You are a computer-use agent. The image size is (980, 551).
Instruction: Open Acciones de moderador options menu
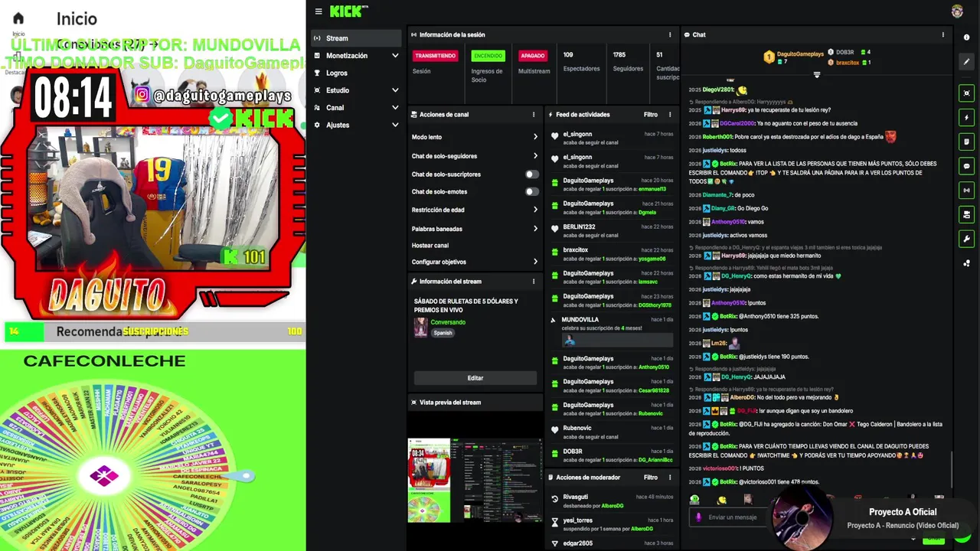[x=670, y=478]
